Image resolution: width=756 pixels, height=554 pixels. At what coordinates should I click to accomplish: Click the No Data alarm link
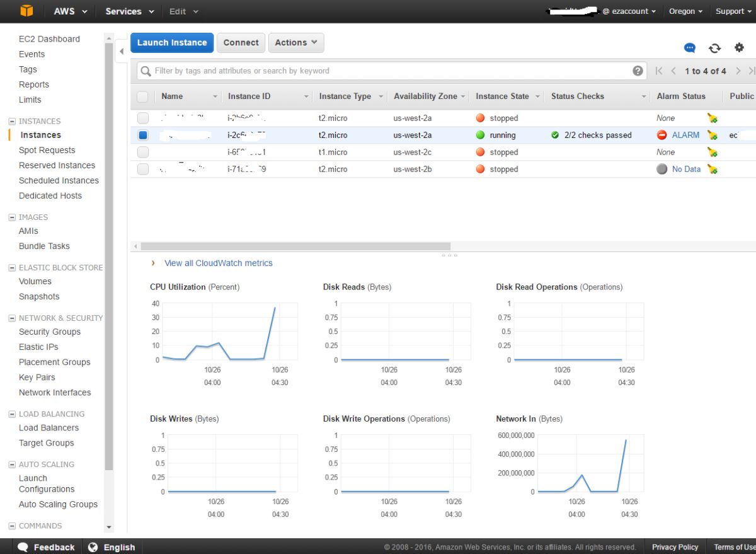pyautogui.click(x=686, y=169)
